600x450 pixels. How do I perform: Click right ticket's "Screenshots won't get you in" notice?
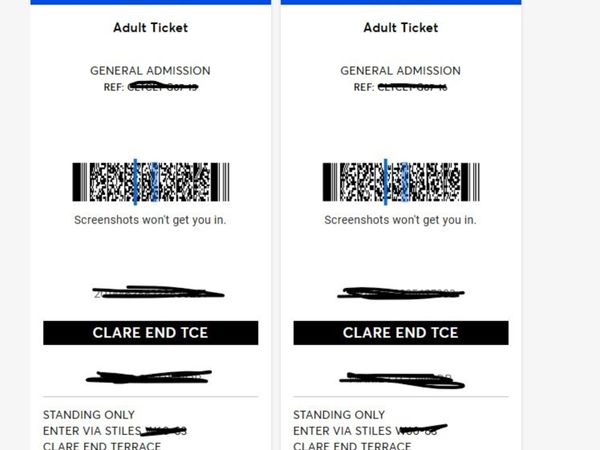coord(400,219)
